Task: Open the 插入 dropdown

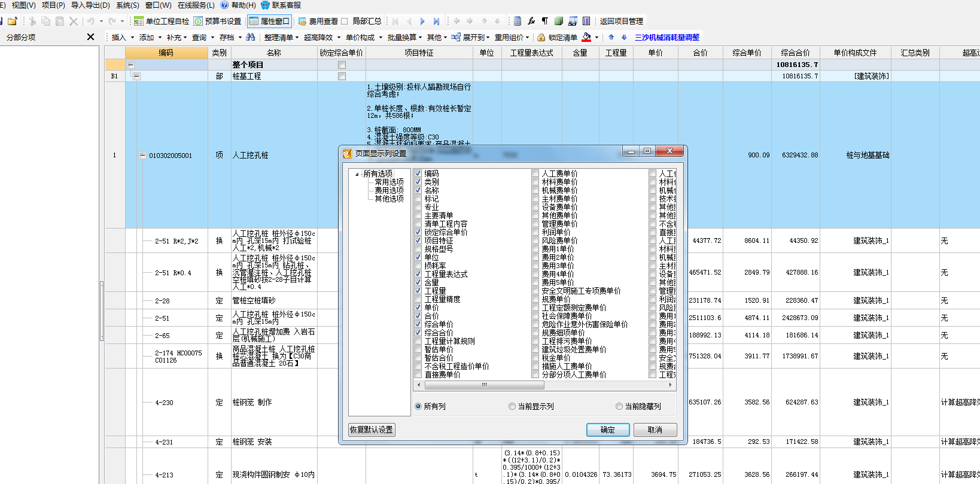Action: tap(122, 37)
